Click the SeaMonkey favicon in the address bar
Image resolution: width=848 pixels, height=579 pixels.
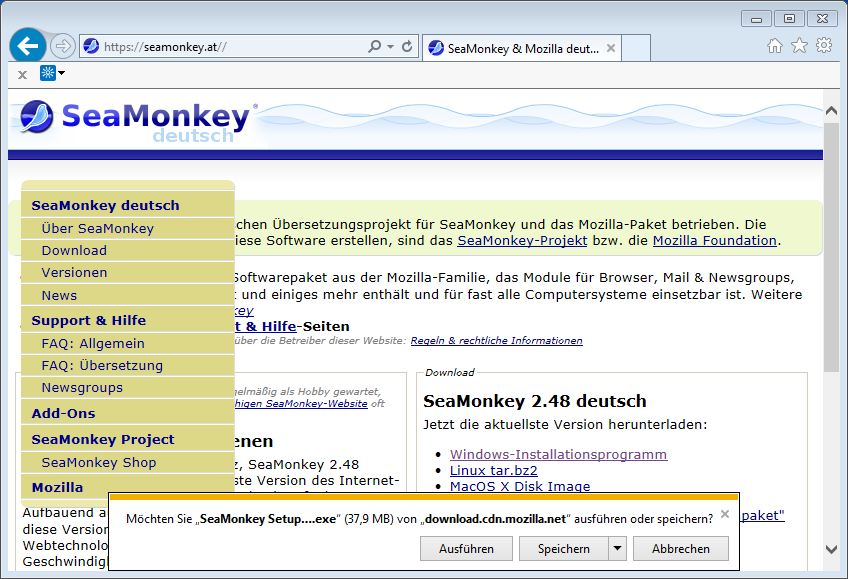[x=91, y=46]
